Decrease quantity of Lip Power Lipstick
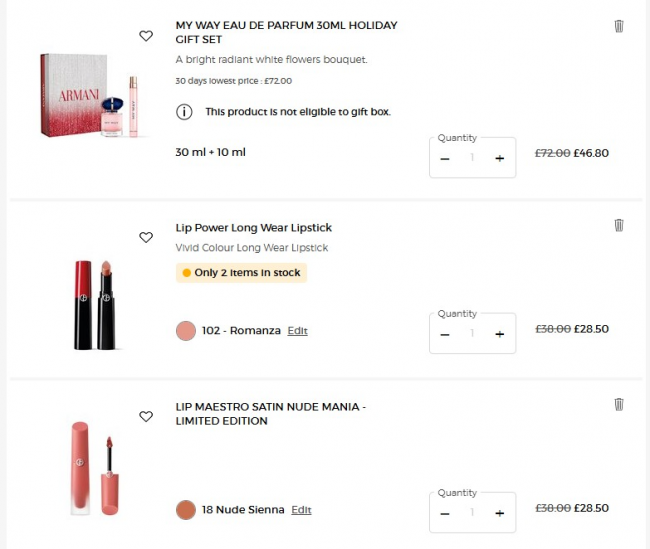This screenshot has height=549, width=650. [x=445, y=334]
